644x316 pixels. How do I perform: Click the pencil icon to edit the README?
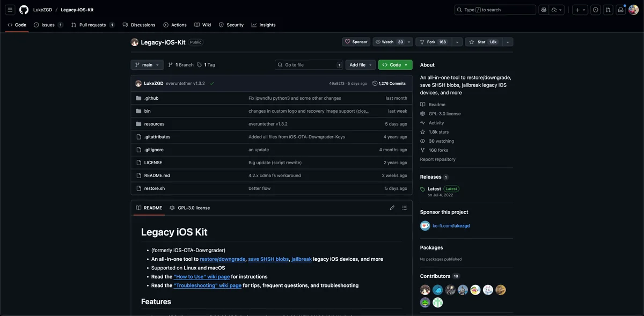[x=392, y=208]
